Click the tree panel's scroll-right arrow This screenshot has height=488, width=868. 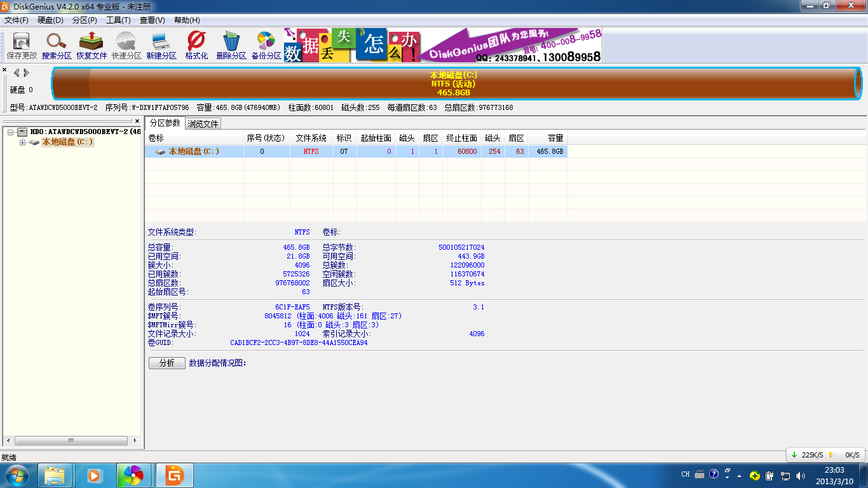(x=136, y=440)
